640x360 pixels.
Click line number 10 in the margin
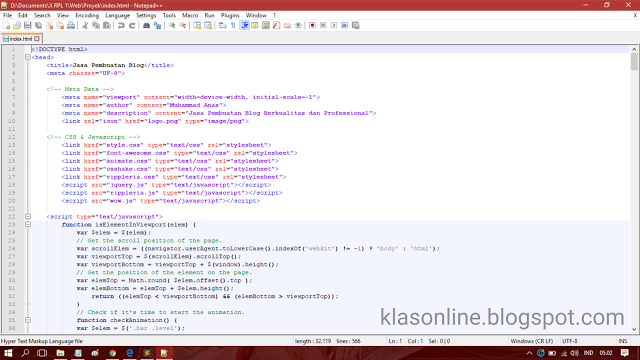(11, 121)
